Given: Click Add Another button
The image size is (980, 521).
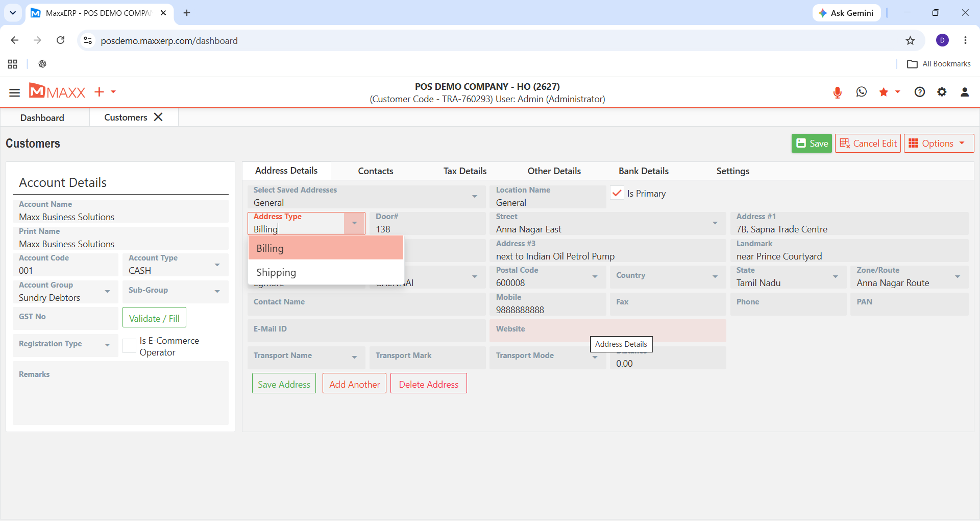Looking at the screenshot, I should [354, 384].
